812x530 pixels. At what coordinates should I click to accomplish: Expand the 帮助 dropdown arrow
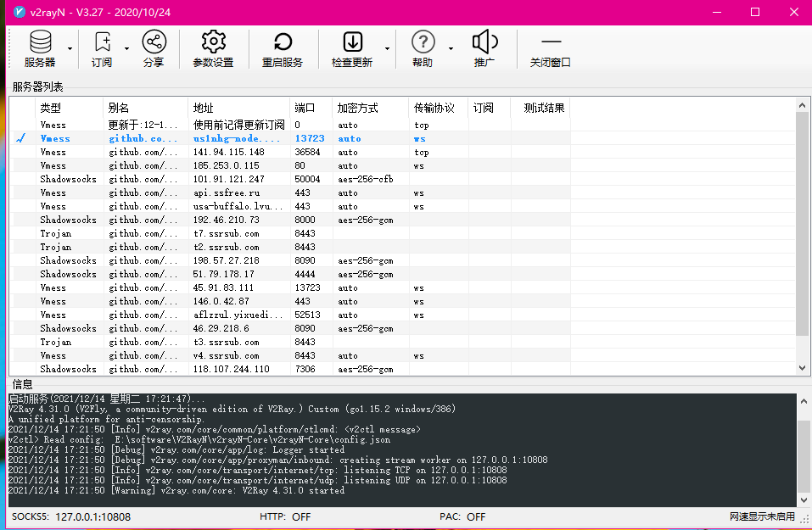(451, 48)
